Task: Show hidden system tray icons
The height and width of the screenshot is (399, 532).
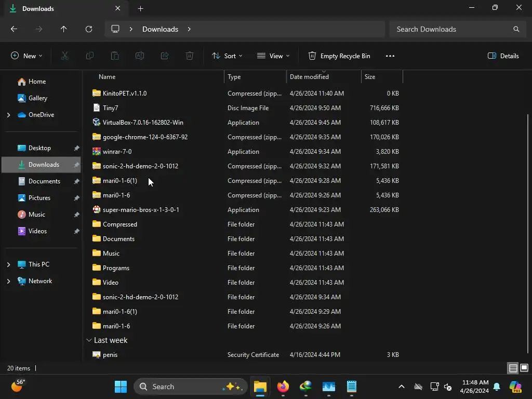Action: pos(402,387)
